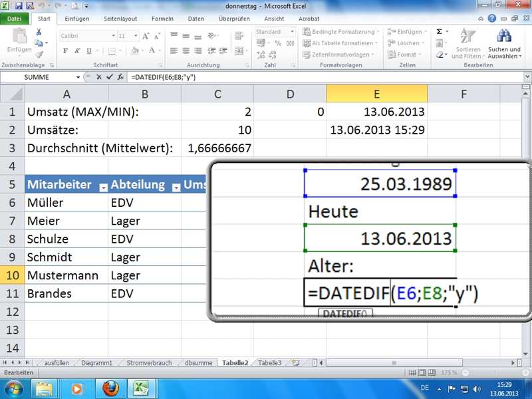This screenshot has width=532, height=399.
Task: Decrease the indent
Action: 211,51
